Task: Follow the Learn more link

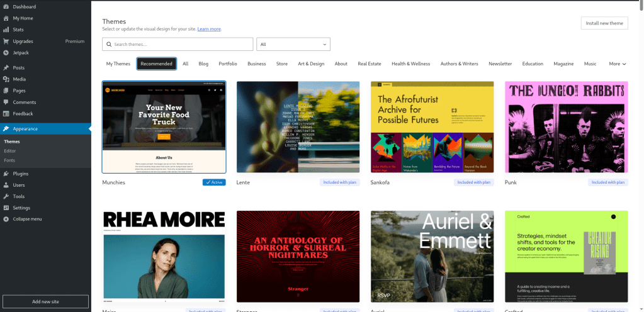Action: point(209,29)
